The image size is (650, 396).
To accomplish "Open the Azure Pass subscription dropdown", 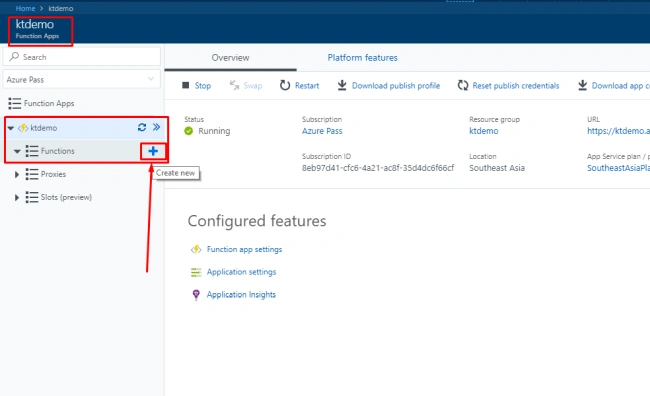I will [82, 79].
